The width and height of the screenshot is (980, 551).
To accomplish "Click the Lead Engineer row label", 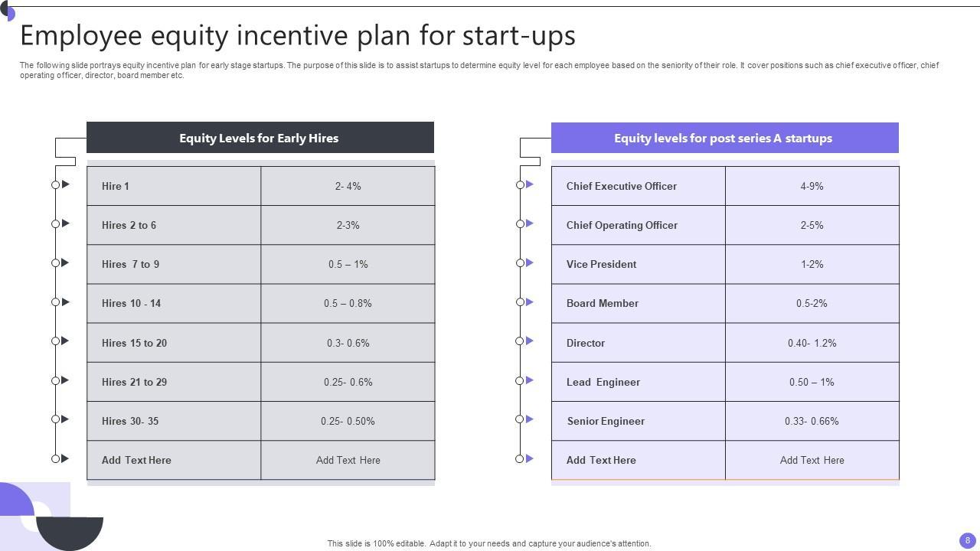I will (x=603, y=383).
